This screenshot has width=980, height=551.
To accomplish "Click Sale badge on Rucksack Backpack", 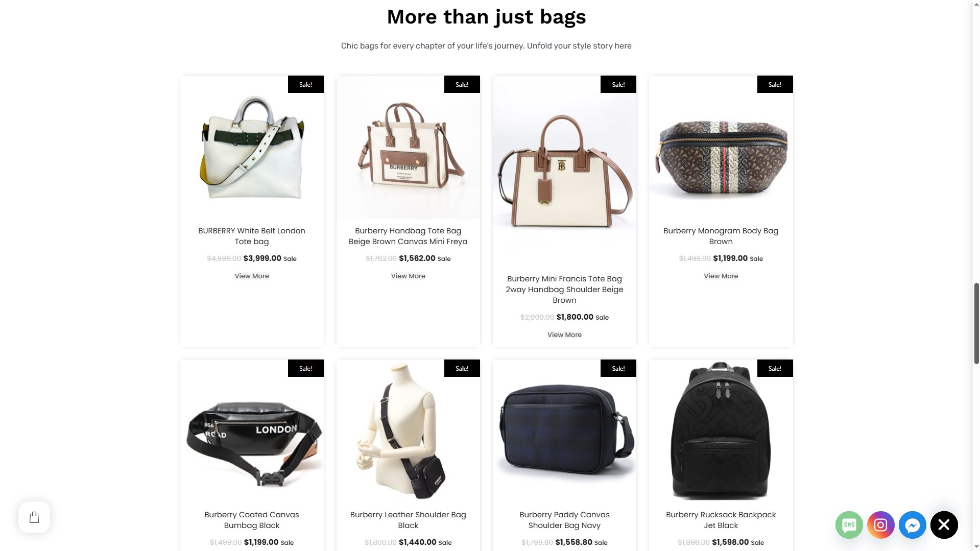I will [x=775, y=368].
